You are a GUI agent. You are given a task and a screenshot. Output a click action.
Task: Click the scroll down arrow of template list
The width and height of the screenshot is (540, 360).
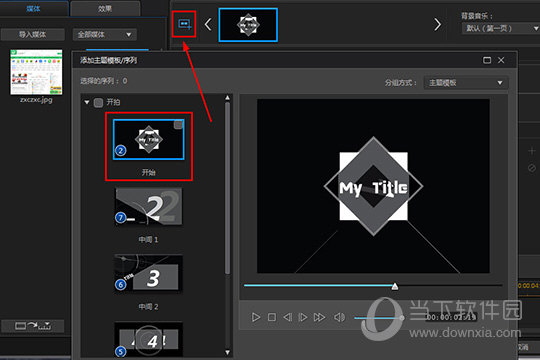click(x=227, y=352)
